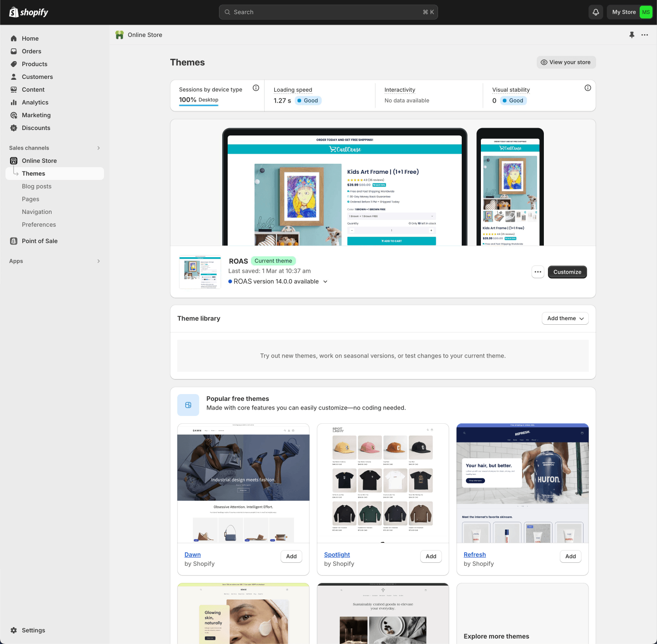Open the Customers page

click(x=37, y=77)
